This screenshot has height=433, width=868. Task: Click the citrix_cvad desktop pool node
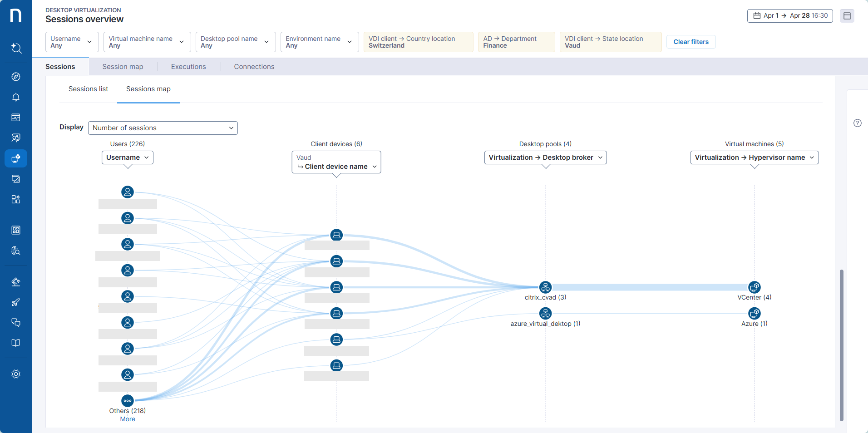point(545,287)
